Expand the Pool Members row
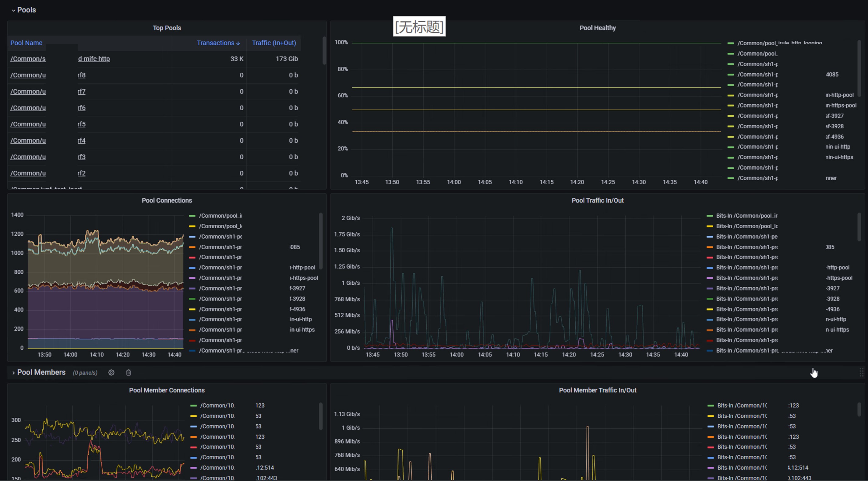868x481 pixels. point(13,373)
